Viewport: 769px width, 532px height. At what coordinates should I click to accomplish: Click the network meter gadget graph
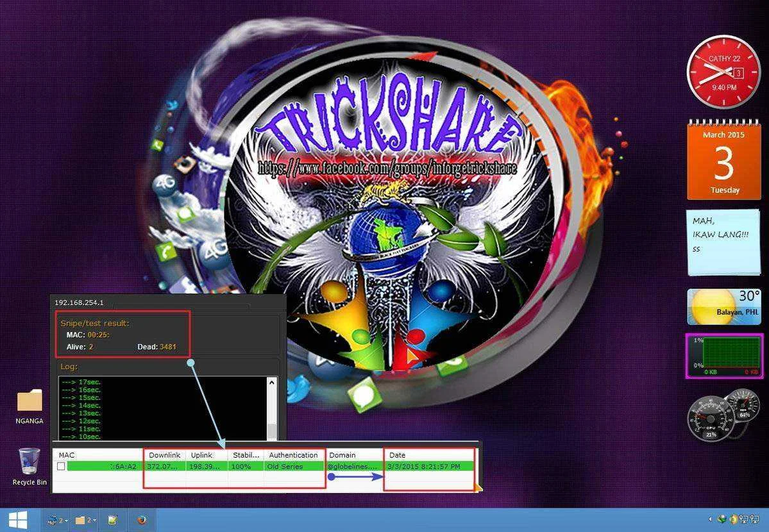tap(731, 353)
